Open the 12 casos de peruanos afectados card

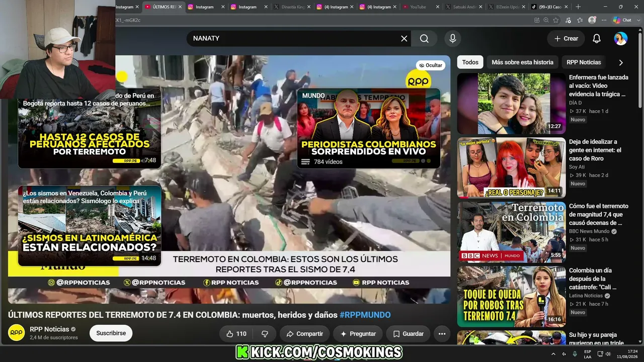click(90, 128)
